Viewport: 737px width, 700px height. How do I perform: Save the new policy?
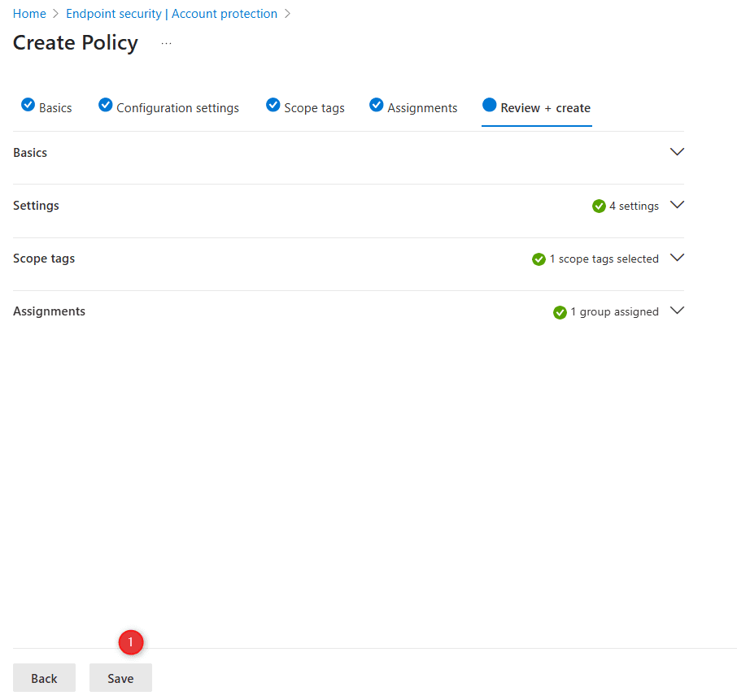(x=120, y=677)
